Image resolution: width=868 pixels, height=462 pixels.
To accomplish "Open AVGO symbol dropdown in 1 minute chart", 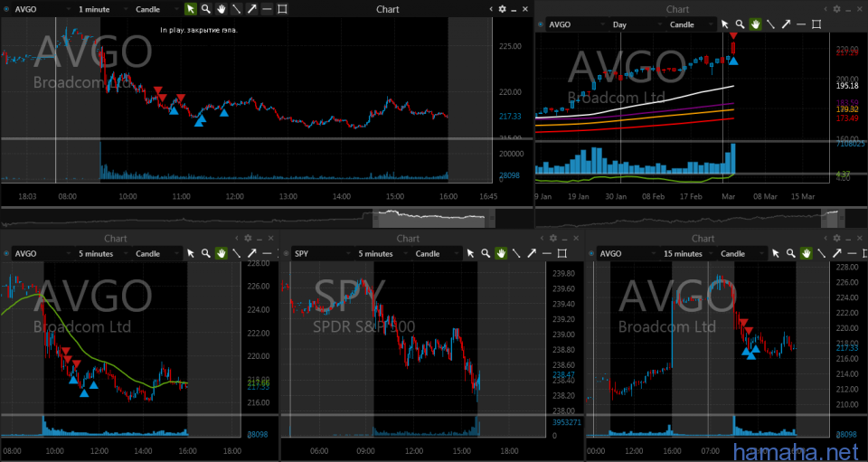I will click(42, 9).
